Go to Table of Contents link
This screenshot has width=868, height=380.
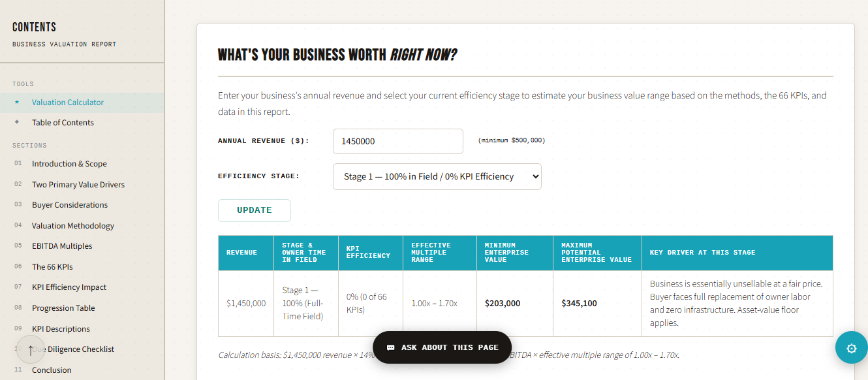tap(63, 123)
